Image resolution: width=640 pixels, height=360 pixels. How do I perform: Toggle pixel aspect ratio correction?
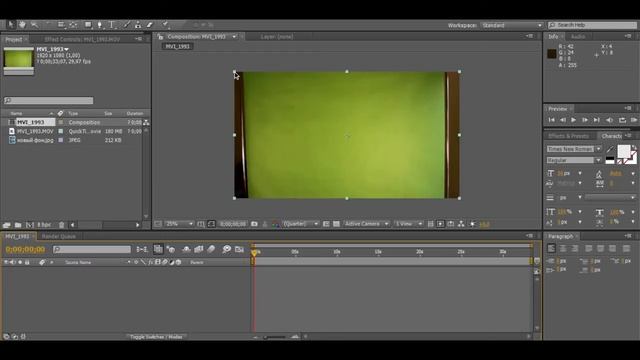(431, 224)
